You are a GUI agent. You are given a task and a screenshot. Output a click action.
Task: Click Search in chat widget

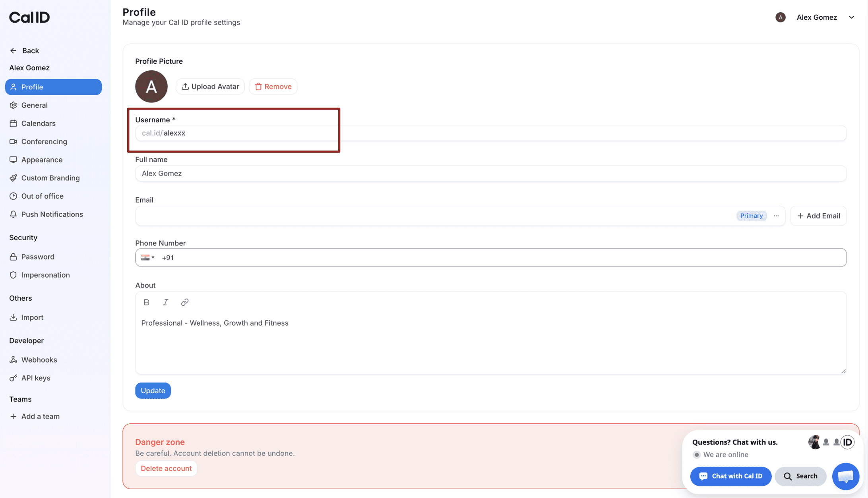coord(800,476)
